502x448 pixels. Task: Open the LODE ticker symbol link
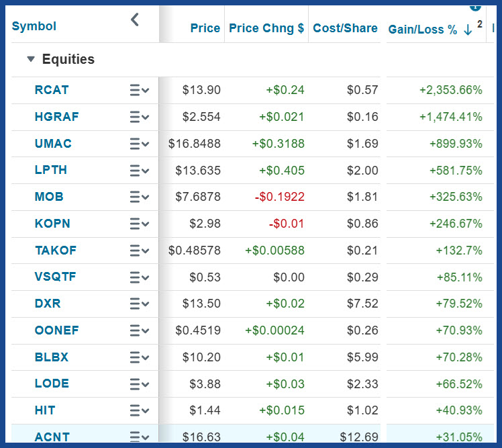coord(52,384)
